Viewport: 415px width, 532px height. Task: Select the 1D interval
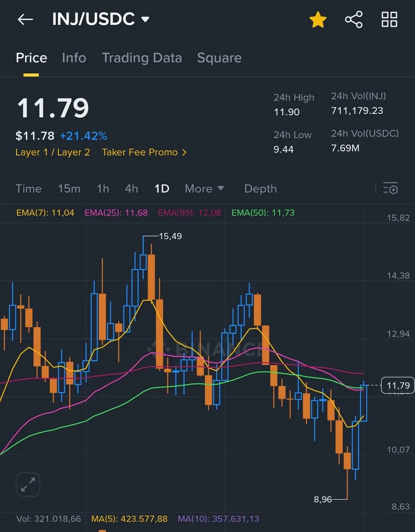tap(162, 188)
